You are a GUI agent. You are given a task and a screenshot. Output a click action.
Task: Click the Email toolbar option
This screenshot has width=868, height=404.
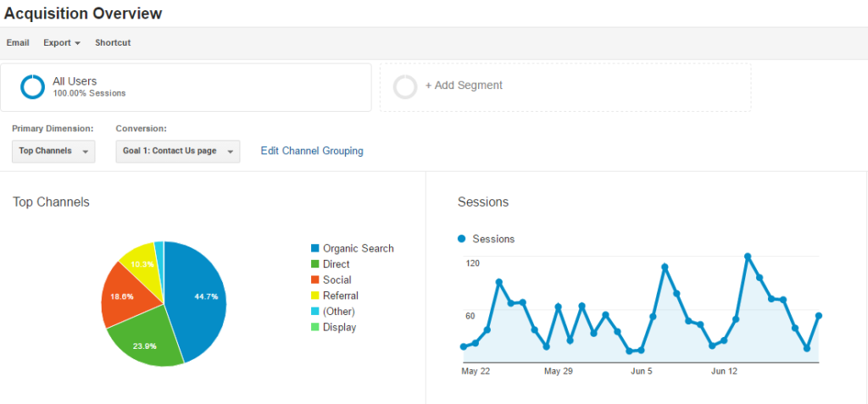click(x=18, y=42)
